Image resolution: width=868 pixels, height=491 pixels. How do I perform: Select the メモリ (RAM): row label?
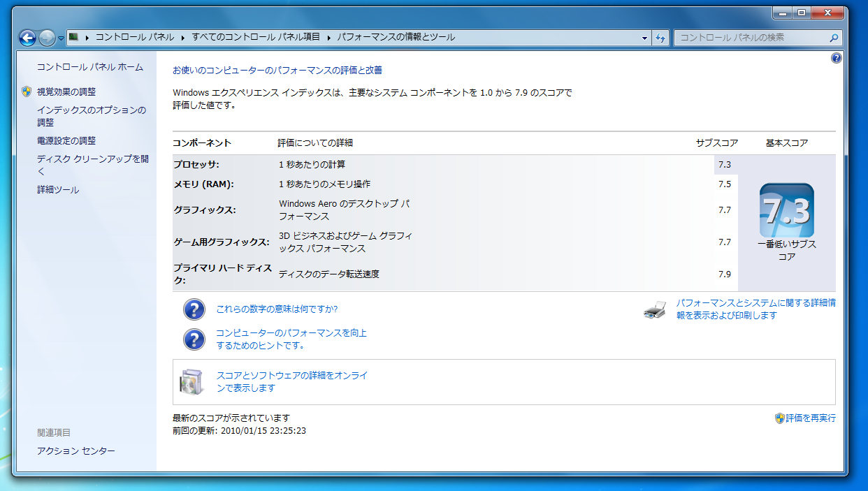click(x=203, y=184)
